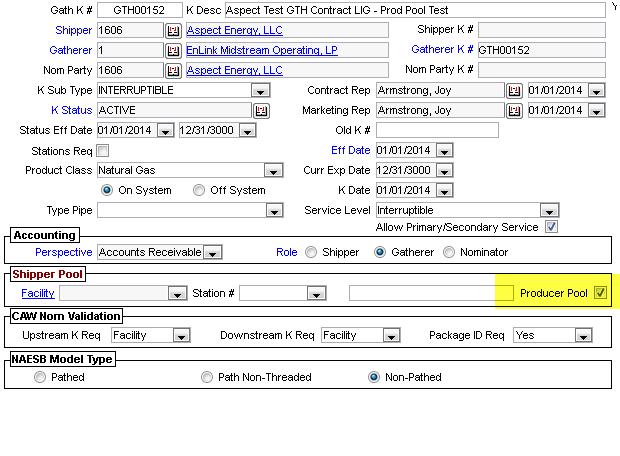Toggle the Producer Pool checkbox

coord(600,293)
